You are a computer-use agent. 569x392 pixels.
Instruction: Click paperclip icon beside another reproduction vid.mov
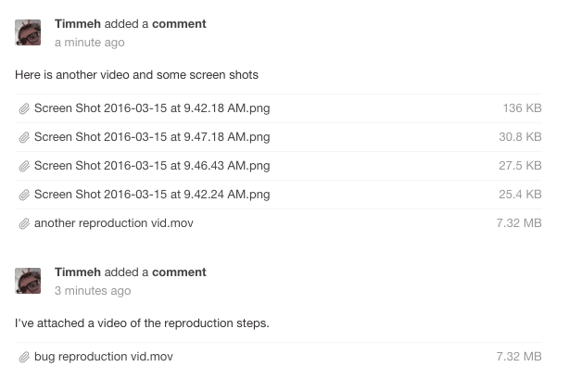tap(24, 223)
